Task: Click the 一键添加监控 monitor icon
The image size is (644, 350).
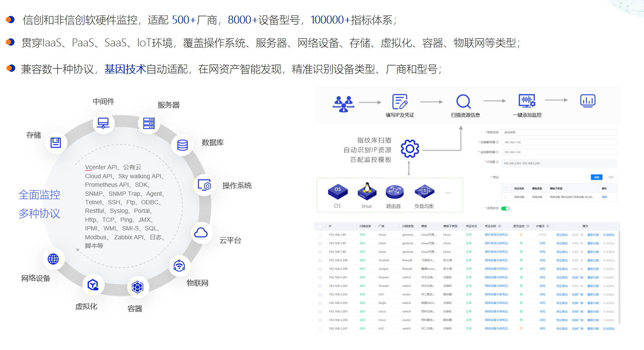Action: [527, 101]
